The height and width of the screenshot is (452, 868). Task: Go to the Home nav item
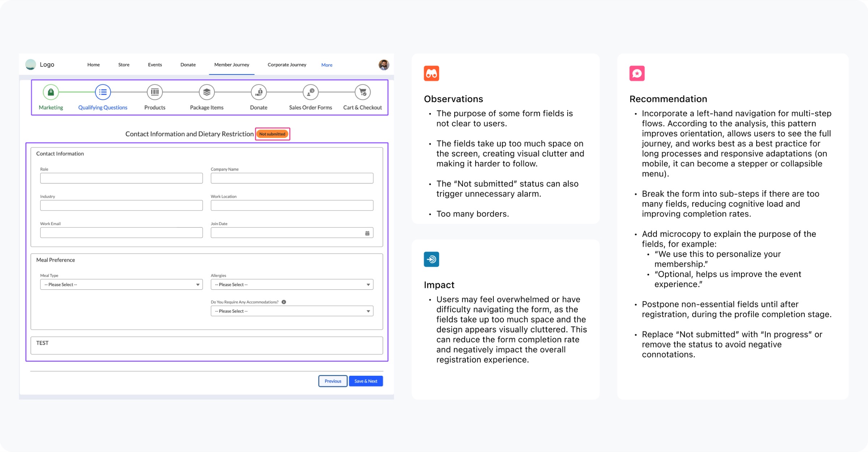coord(94,65)
